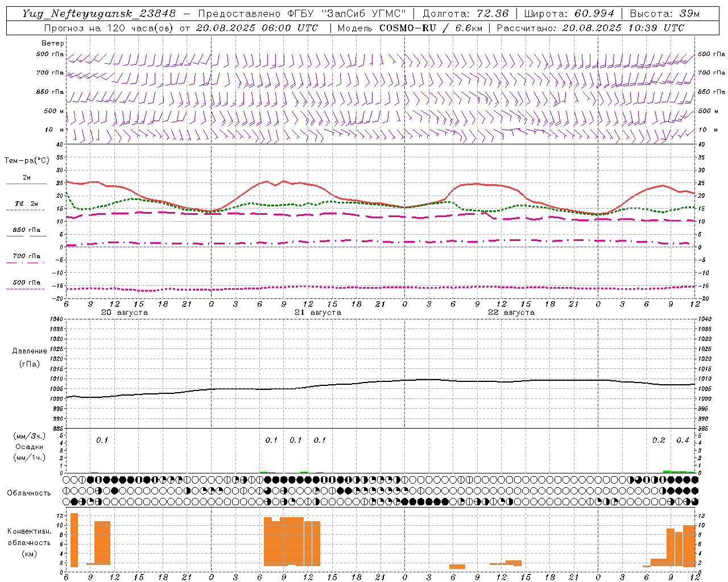Click the 0.2 precipitation value
728x582 pixels.
point(659,440)
